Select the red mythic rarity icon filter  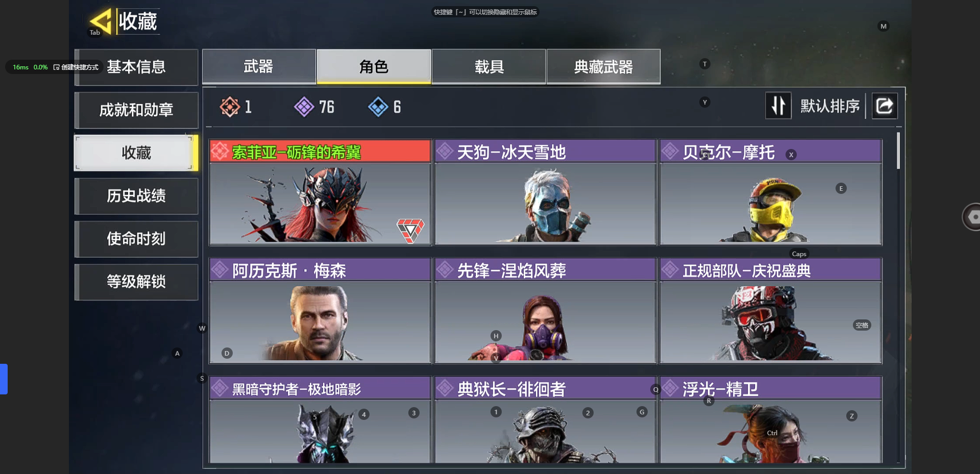point(230,107)
